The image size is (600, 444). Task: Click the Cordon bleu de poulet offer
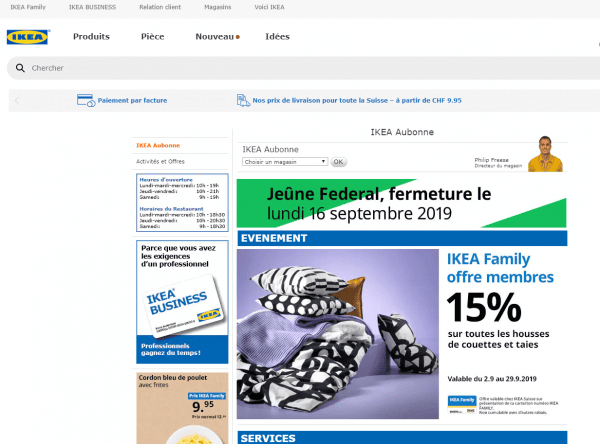coord(182,408)
